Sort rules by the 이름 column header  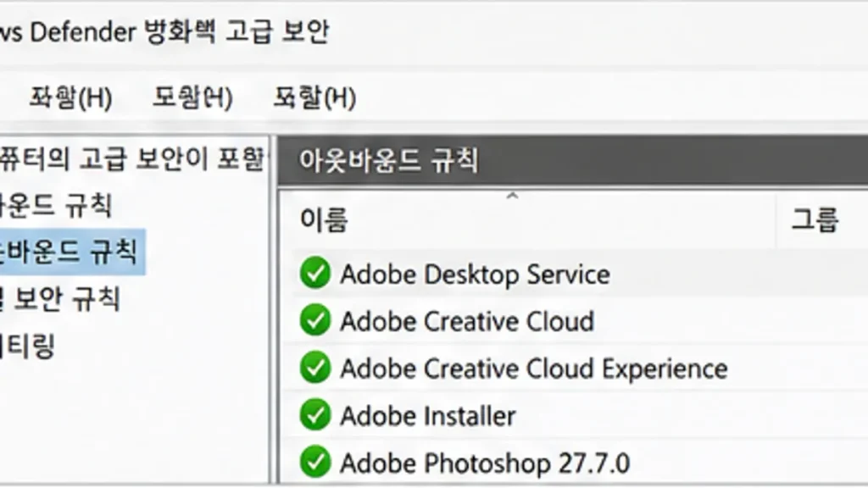coord(324,219)
